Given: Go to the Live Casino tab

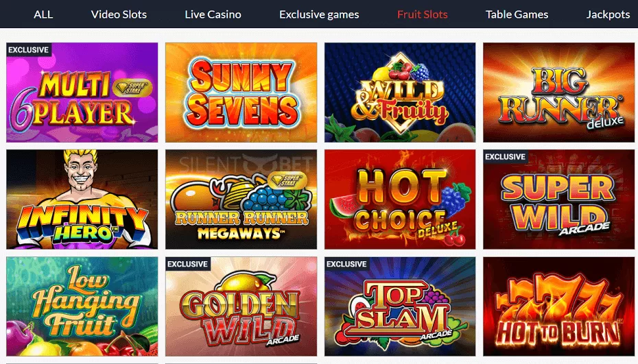Looking at the screenshot, I should (x=213, y=14).
